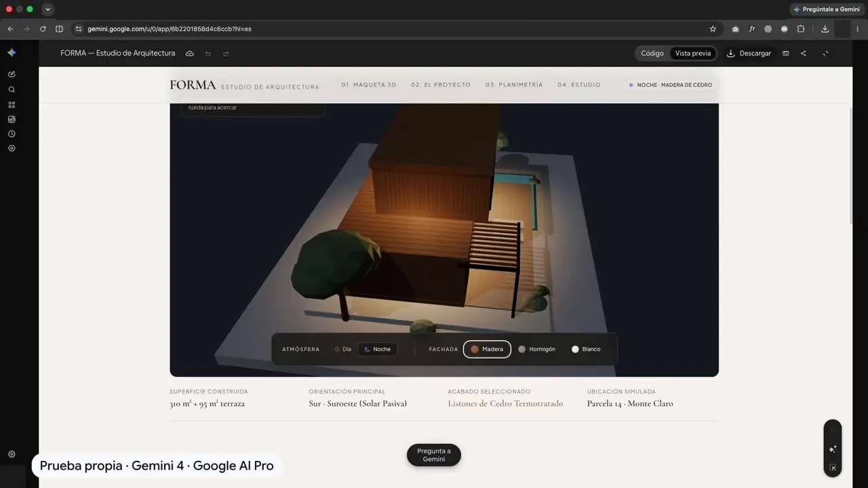Open the sidebar search icon
The width and height of the screenshot is (868, 488).
[x=12, y=89]
